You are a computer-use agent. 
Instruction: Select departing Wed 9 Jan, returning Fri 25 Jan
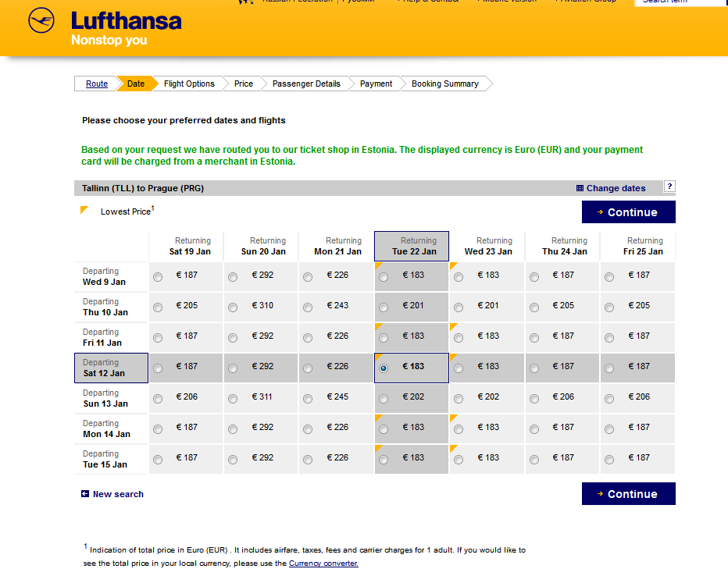pyautogui.click(x=609, y=277)
